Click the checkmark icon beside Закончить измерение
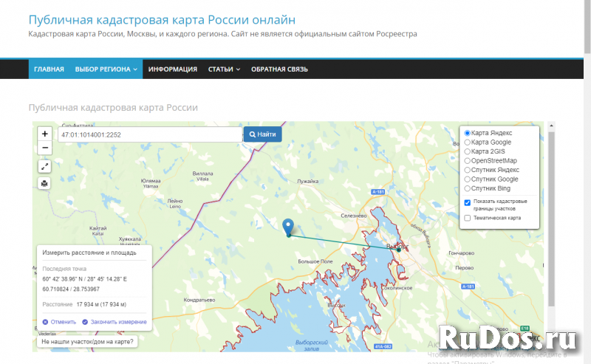The width and height of the screenshot is (591, 364). 85,322
